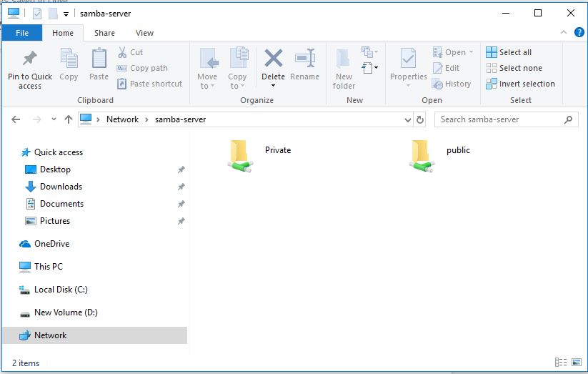
Task: Select Copy path in Clipboard group
Action: pos(142,68)
